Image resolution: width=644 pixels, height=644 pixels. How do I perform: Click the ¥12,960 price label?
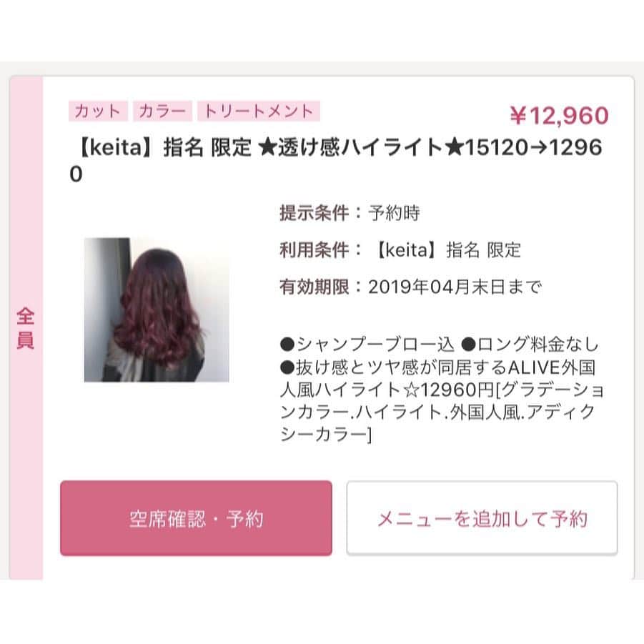click(559, 115)
